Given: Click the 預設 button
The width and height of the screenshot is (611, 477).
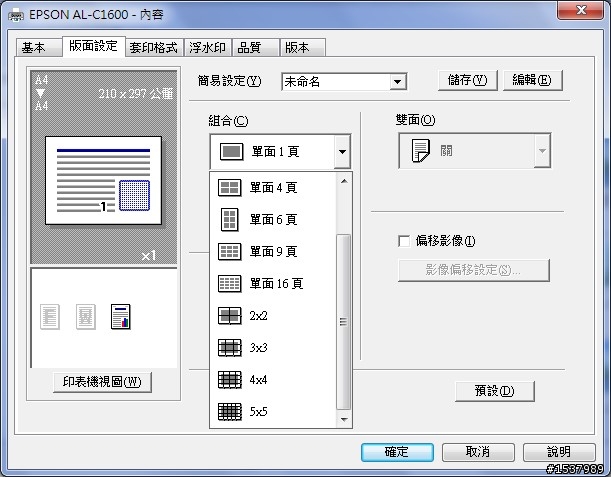Looking at the screenshot, I should pyautogui.click(x=495, y=391).
